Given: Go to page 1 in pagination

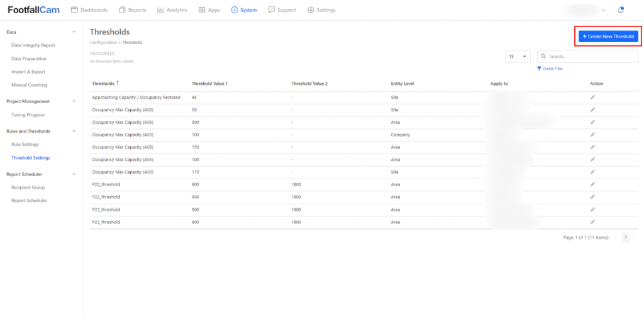Looking at the screenshot, I should (625, 237).
